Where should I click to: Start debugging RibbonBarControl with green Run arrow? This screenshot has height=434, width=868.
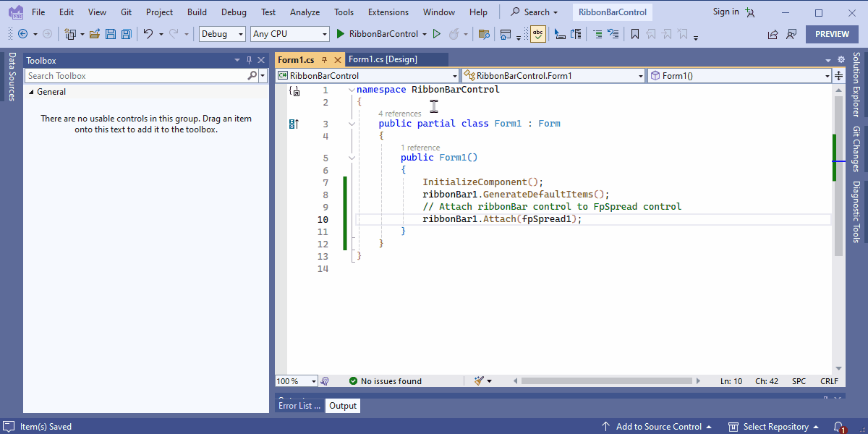[340, 33]
